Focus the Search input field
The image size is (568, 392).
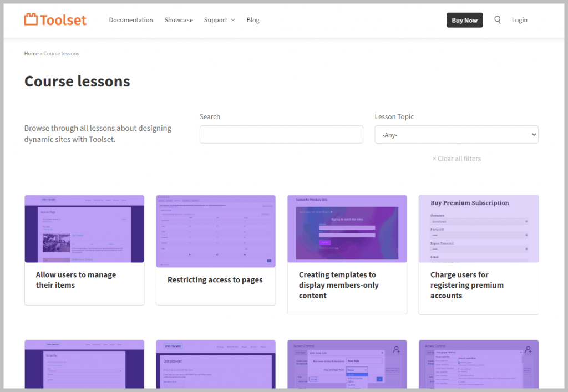coord(281,134)
